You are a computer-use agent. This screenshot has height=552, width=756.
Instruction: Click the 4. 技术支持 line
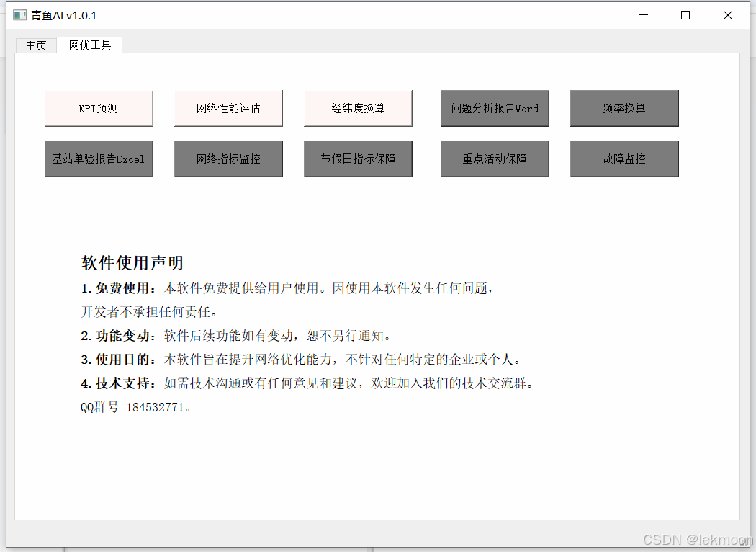(x=307, y=383)
